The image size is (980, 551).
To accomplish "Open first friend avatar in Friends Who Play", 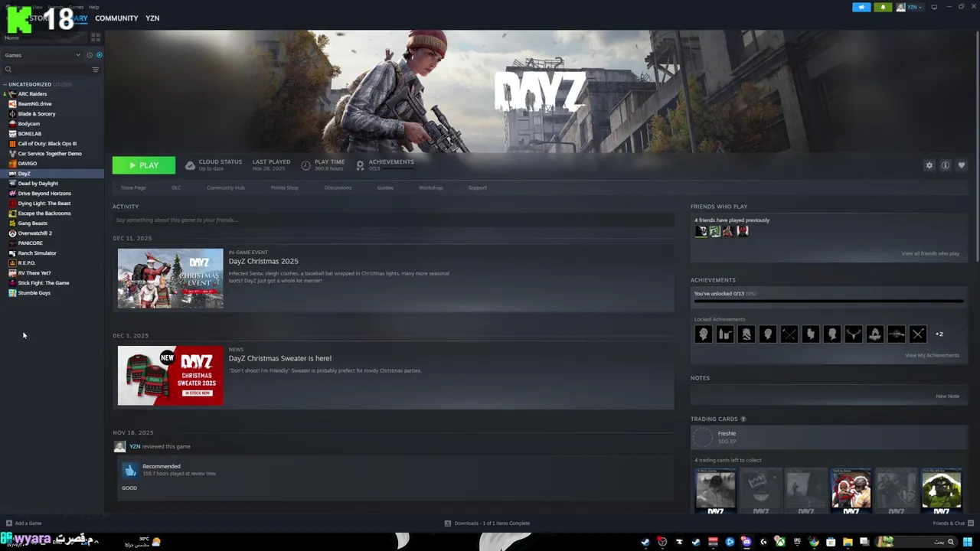I will pos(701,231).
